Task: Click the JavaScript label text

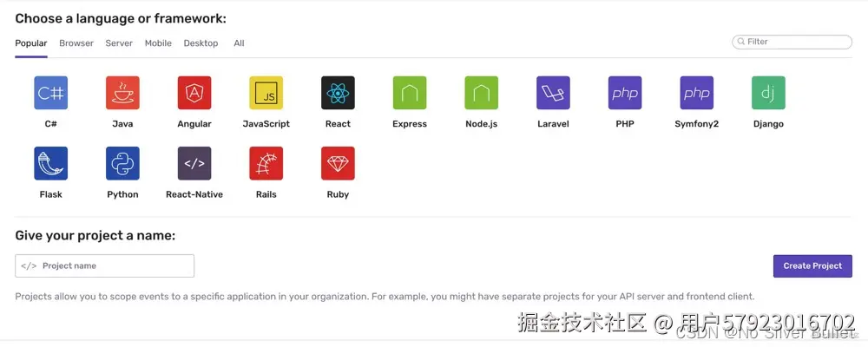Action: coord(266,124)
